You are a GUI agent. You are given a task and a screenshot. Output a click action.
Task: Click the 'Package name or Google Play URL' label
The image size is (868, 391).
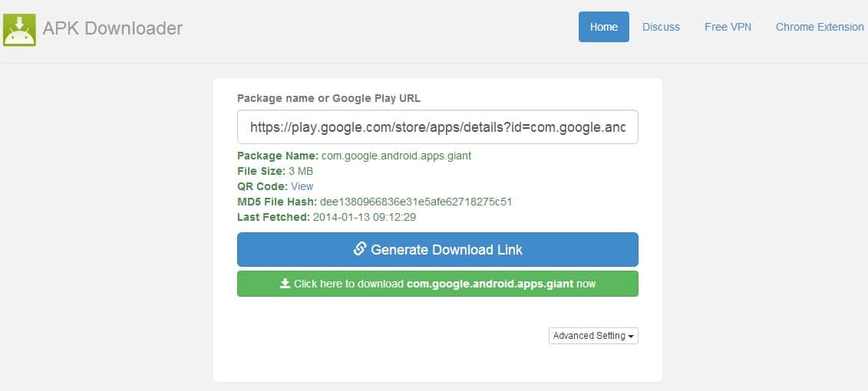328,98
